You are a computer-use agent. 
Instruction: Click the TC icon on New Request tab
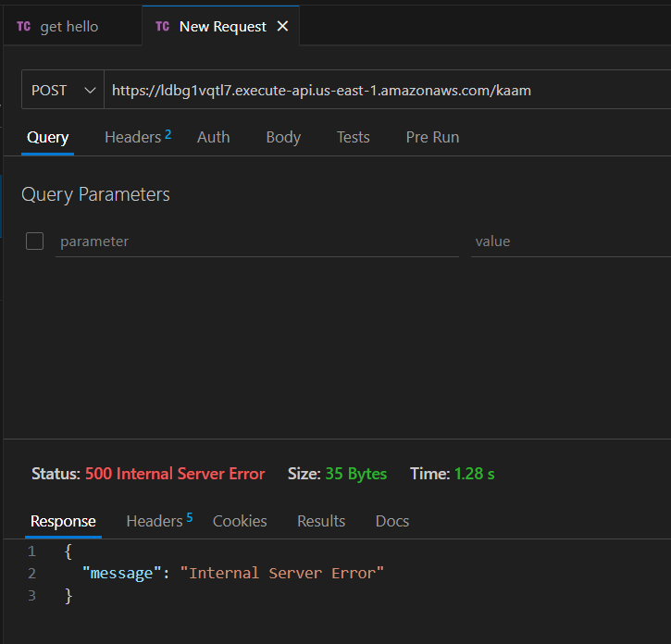tap(162, 27)
